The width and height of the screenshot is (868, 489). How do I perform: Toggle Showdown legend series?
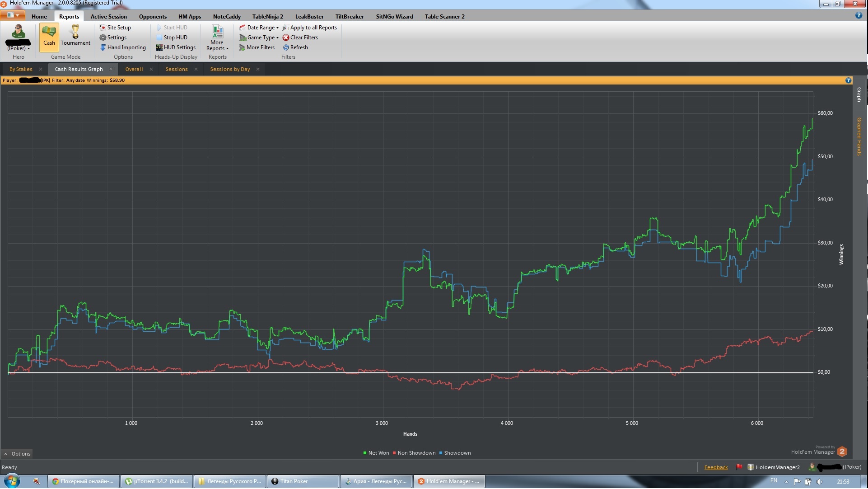(455, 453)
